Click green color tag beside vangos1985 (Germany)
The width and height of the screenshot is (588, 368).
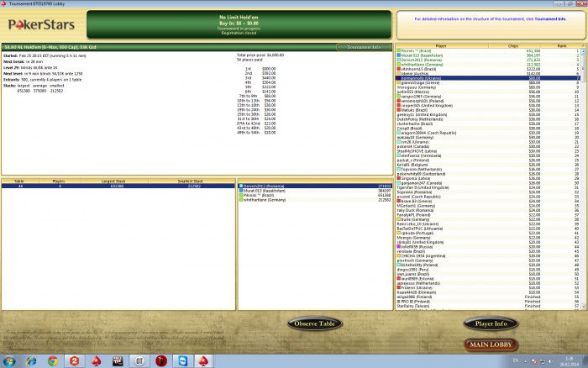399,97
